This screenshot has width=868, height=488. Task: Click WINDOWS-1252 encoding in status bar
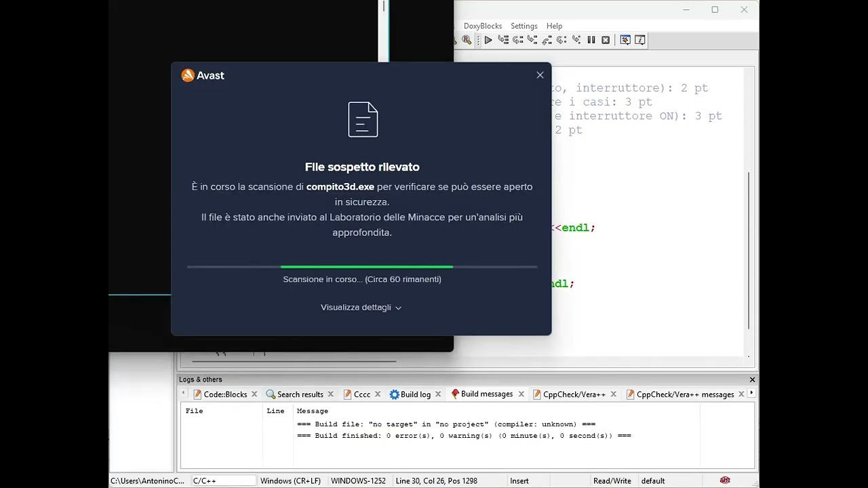(x=358, y=481)
